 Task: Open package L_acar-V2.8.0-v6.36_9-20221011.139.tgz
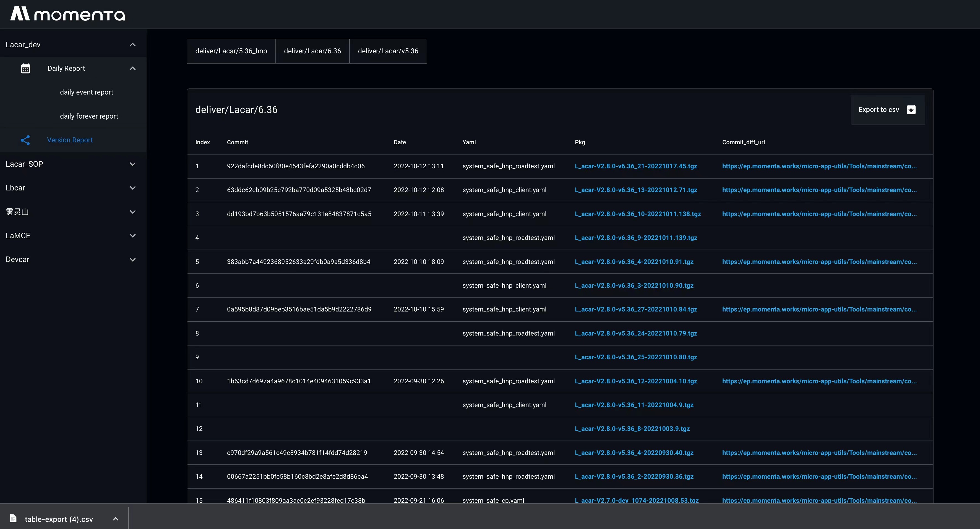coord(636,238)
